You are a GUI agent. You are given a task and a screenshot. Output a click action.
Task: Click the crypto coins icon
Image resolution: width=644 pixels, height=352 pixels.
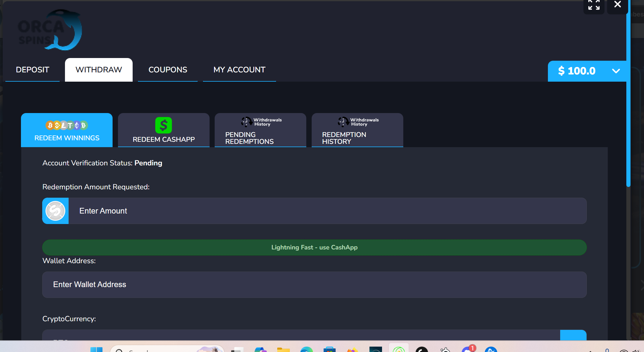coord(67,125)
